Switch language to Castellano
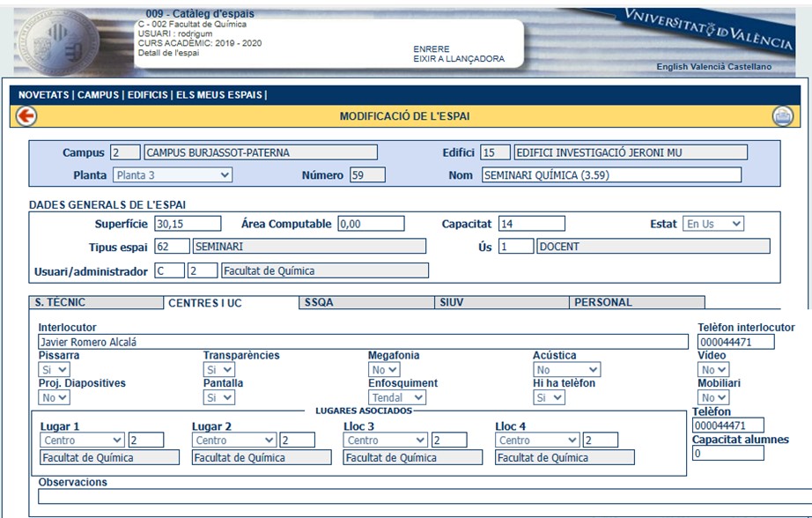 (749, 67)
